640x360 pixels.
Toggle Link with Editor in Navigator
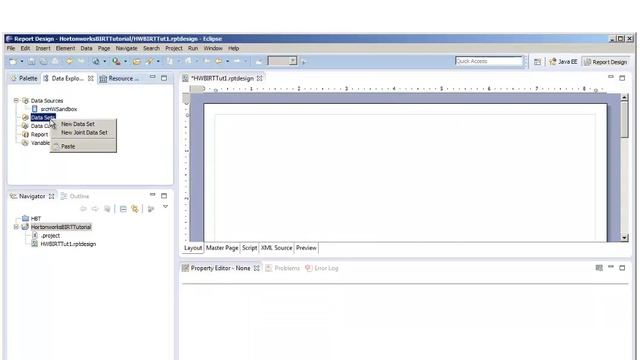(x=135, y=209)
